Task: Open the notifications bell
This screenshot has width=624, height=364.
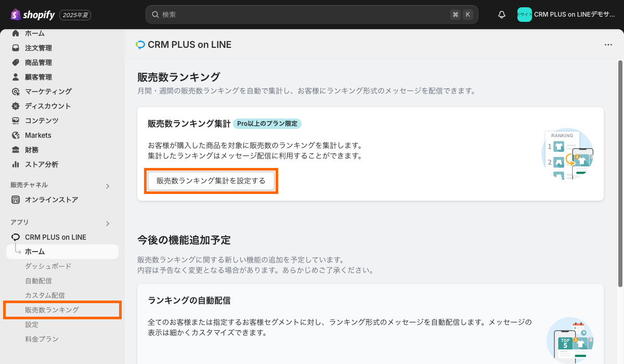Action: tap(502, 15)
